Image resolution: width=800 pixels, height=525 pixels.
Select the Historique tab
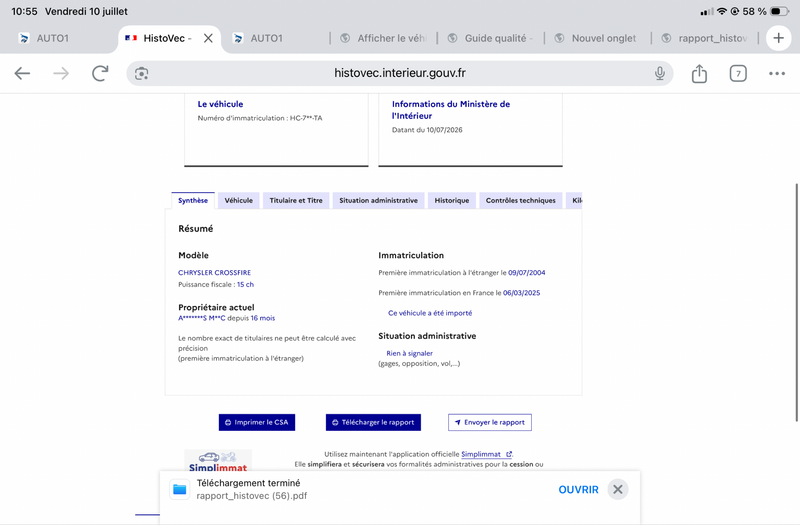click(452, 201)
